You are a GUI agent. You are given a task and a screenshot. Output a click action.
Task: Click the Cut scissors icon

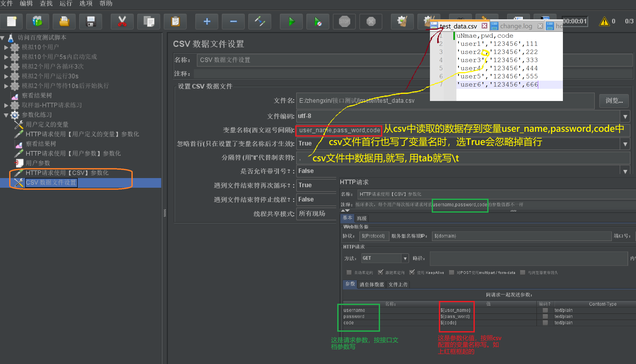pyautogui.click(x=122, y=21)
